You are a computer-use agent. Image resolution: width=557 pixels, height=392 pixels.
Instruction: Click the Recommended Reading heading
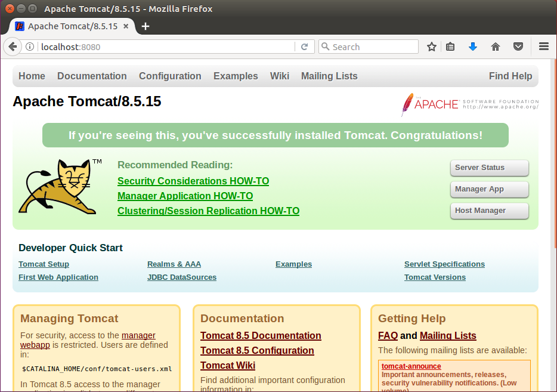coord(175,165)
